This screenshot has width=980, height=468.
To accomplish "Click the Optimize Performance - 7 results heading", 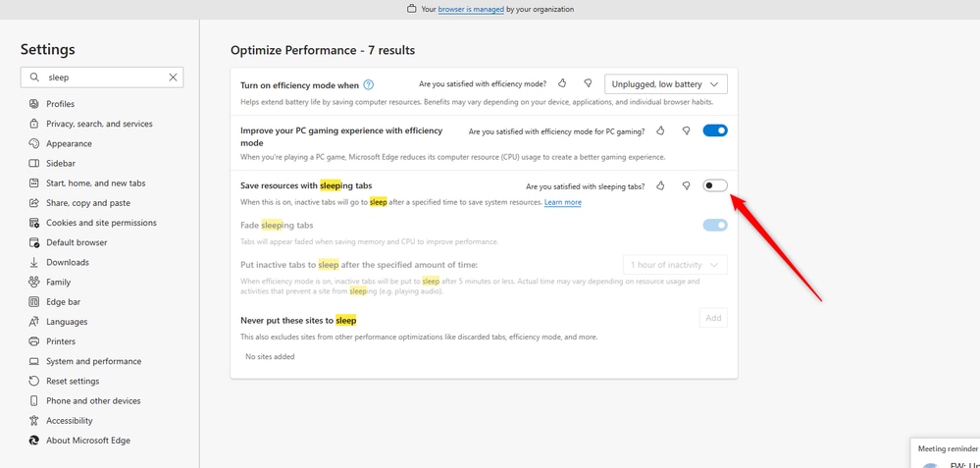I will pos(323,50).
